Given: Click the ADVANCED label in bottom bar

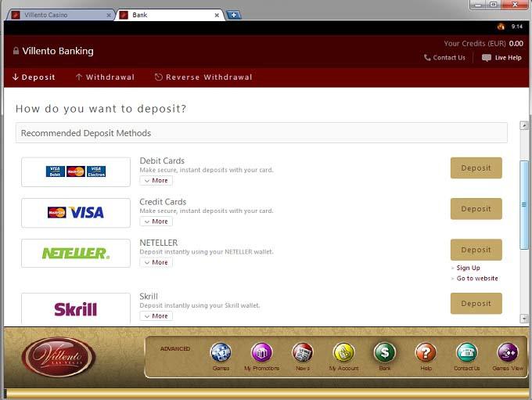Looking at the screenshot, I should click(175, 348).
